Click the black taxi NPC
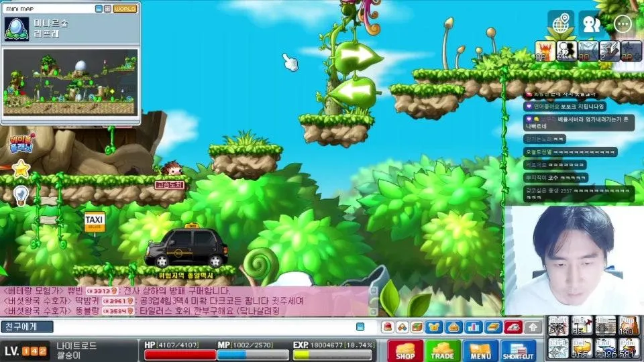This screenshot has height=362, width=644. (x=186, y=247)
